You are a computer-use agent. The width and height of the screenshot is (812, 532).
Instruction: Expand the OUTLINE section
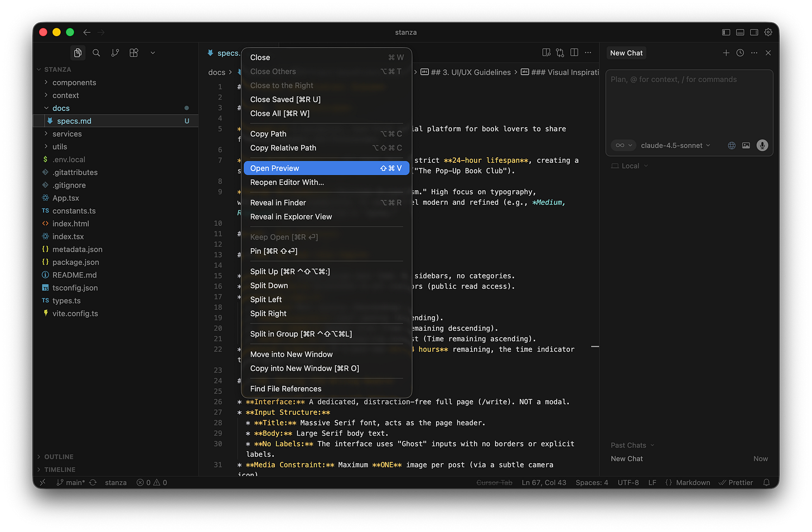[x=58, y=457]
